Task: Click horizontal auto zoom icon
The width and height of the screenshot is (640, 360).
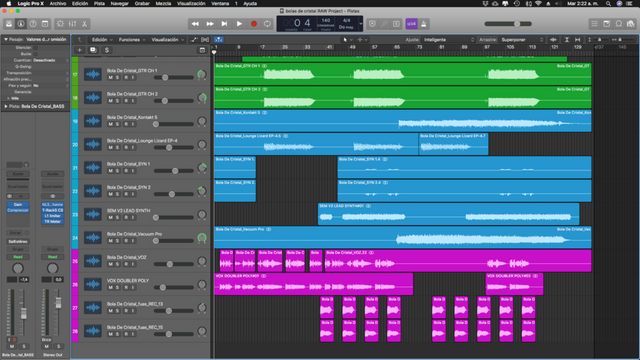Action: 577,40
